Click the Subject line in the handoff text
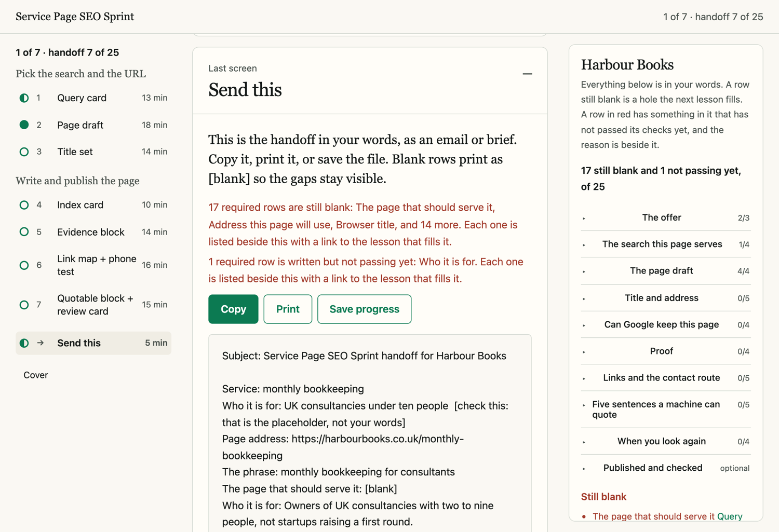 tap(364, 356)
